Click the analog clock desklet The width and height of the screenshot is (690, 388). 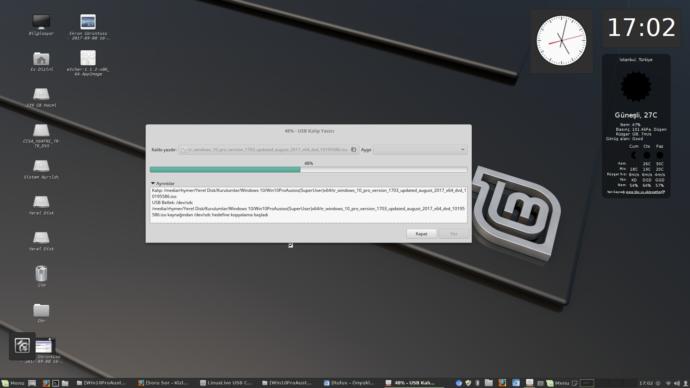point(562,41)
